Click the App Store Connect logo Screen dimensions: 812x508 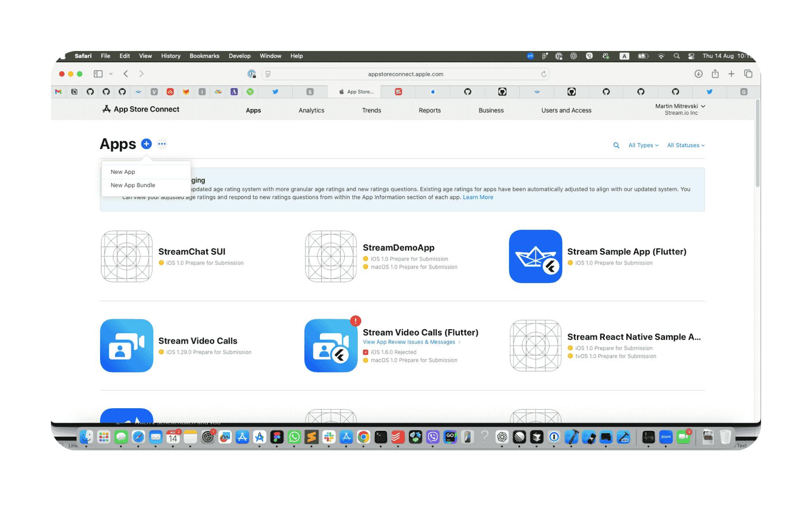(141, 109)
